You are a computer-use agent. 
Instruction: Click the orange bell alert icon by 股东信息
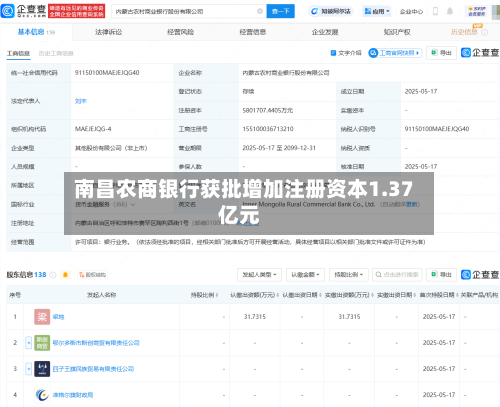[65, 275]
